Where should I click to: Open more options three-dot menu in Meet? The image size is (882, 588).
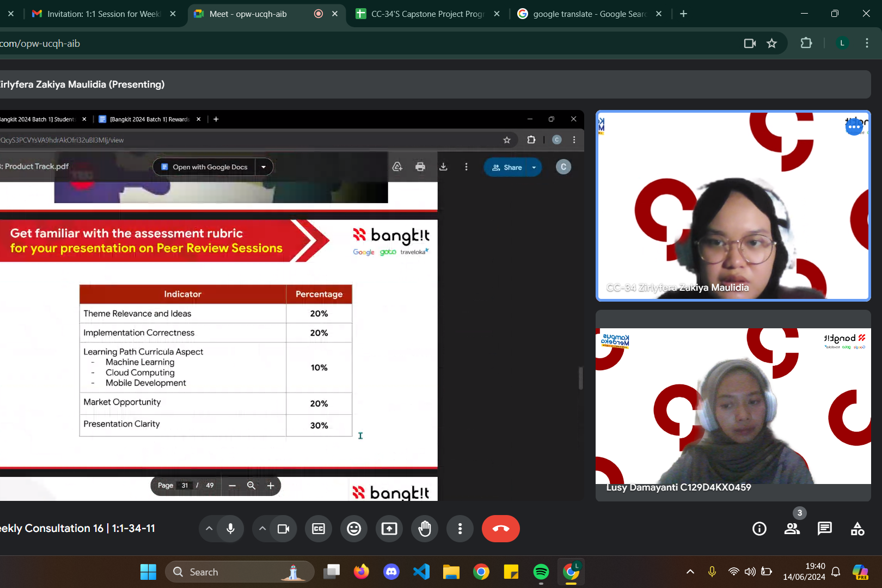[460, 529]
